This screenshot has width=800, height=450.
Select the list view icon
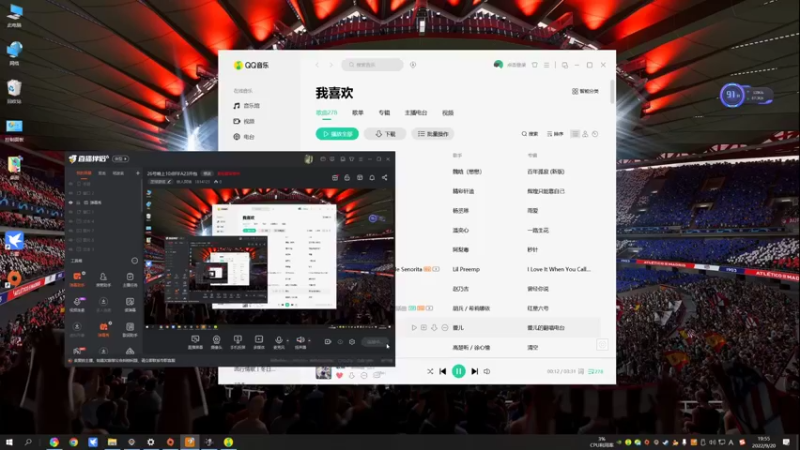click(x=575, y=134)
